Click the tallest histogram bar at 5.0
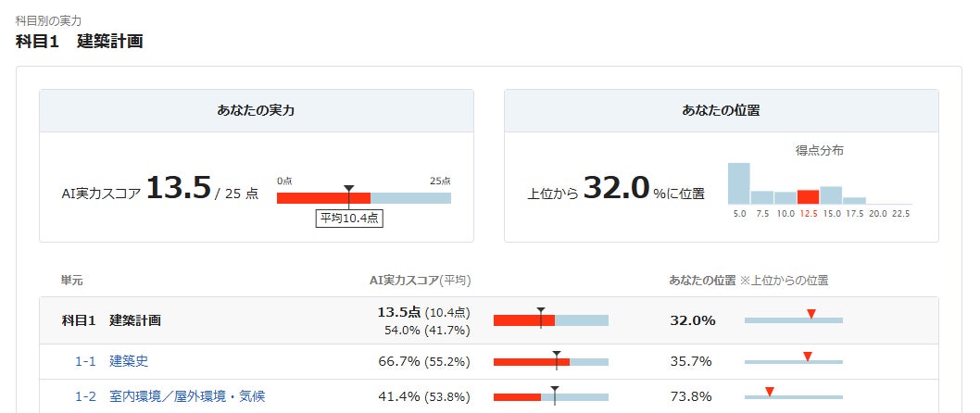The image size is (980, 413). point(738,183)
